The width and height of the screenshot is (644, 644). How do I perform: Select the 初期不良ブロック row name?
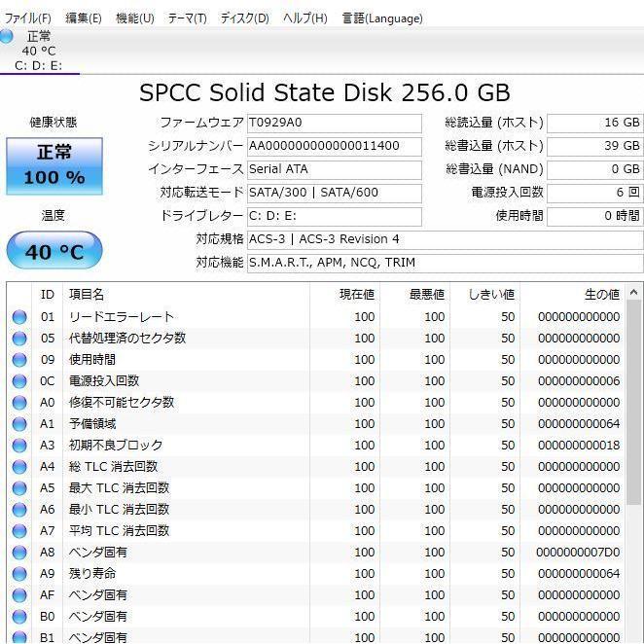point(116,446)
